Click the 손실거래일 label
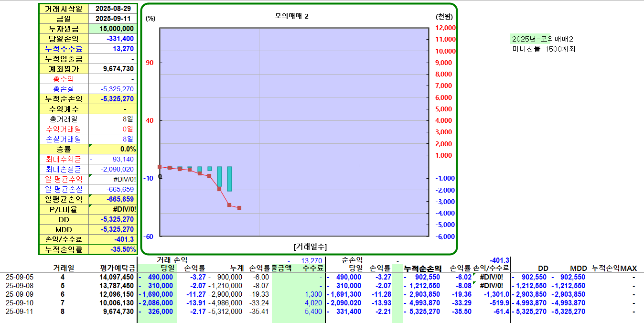 click(x=64, y=139)
